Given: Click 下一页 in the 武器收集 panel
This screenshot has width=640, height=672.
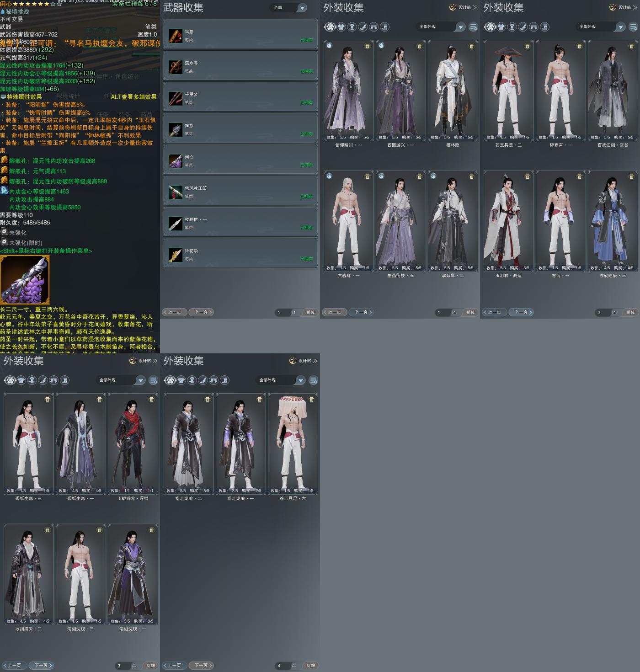Looking at the screenshot, I should [201, 312].
